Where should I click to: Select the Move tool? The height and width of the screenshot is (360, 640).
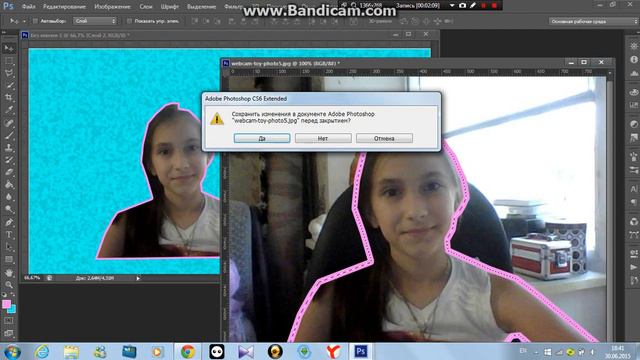coord(9,48)
